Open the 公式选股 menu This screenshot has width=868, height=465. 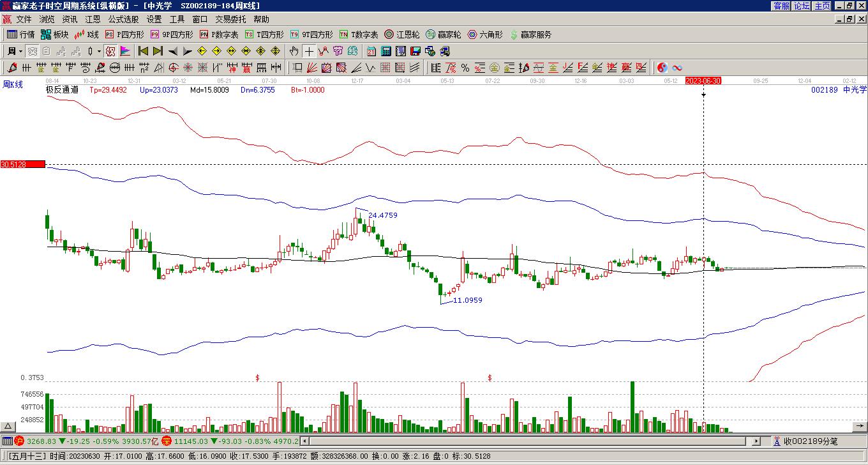pyautogui.click(x=123, y=20)
